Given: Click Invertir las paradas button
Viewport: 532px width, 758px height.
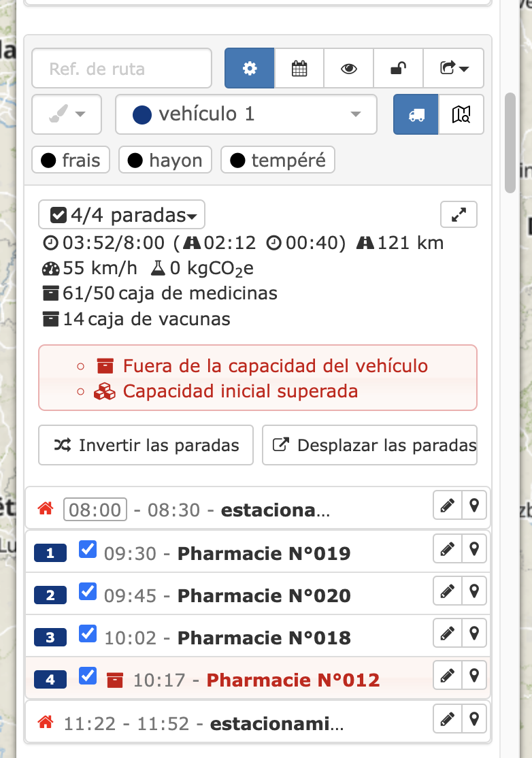Looking at the screenshot, I should [x=146, y=446].
